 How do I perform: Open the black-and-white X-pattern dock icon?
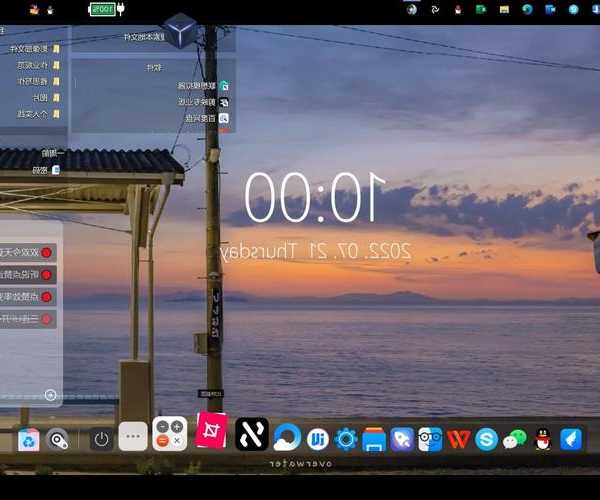pyautogui.click(x=251, y=434)
